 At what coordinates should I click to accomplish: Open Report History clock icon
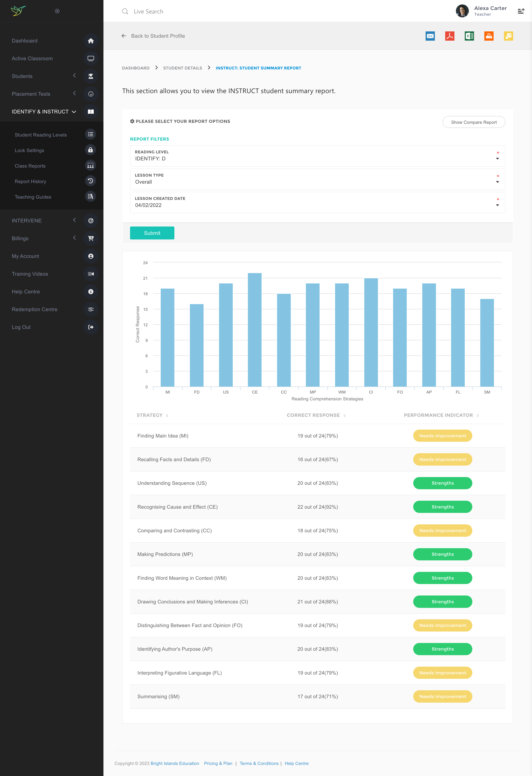pos(91,181)
